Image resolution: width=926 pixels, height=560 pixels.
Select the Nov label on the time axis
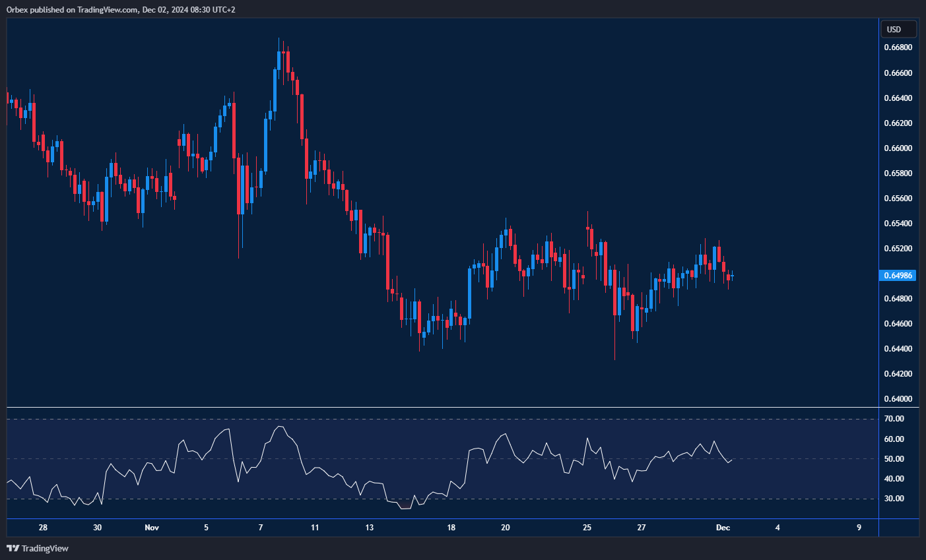(x=151, y=527)
